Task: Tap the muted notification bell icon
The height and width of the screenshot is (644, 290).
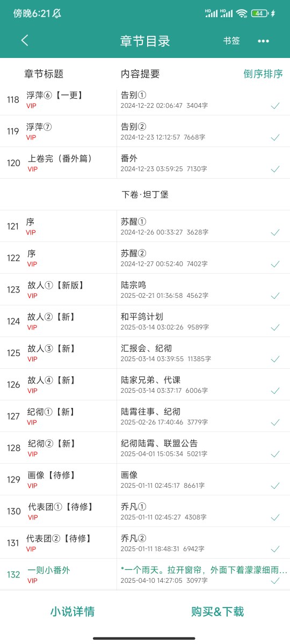Action: pos(56,13)
